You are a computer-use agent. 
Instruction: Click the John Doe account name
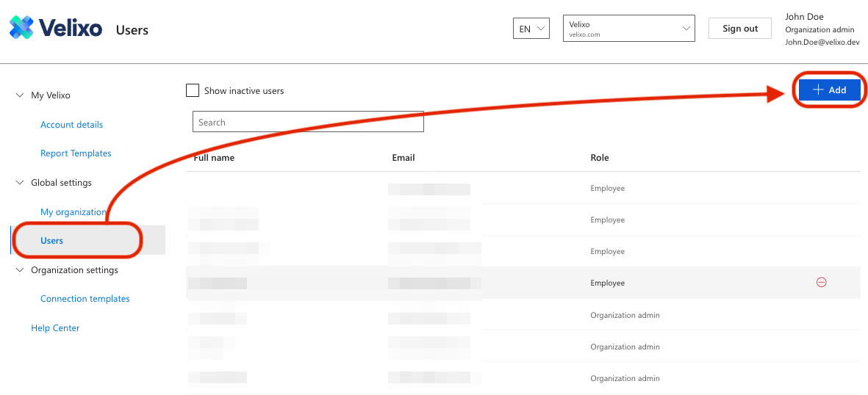(804, 17)
